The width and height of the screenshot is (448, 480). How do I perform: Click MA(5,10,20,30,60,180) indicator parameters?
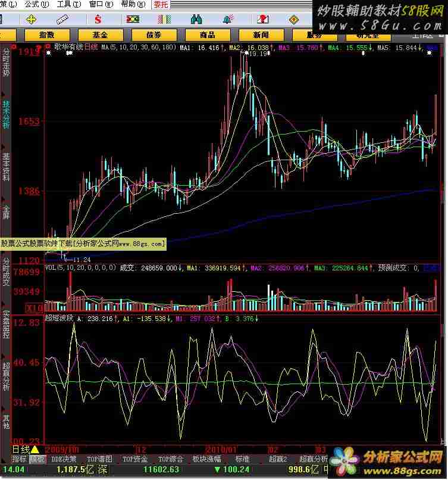pos(139,47)
